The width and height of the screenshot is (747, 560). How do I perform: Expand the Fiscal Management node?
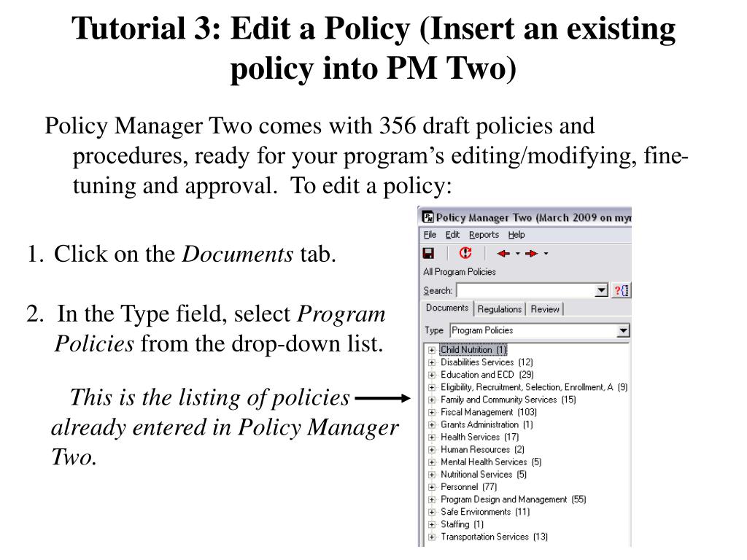click(x=431, y=413)
